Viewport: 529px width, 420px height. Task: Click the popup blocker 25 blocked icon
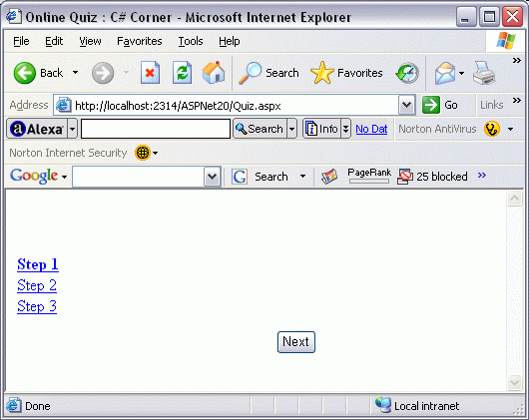(405, 177)
